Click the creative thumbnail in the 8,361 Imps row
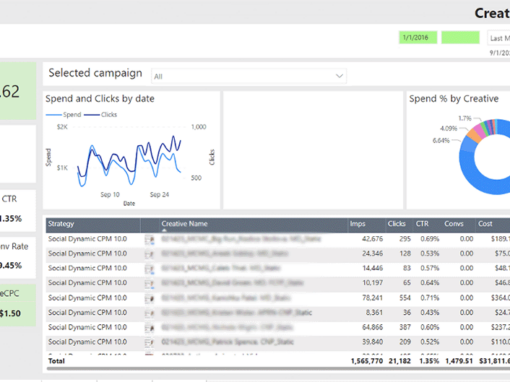 tap(150, 313)
